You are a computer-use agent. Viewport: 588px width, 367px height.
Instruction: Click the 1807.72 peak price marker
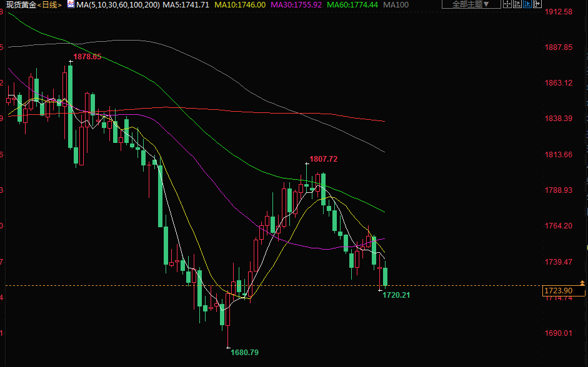point(324,159)
